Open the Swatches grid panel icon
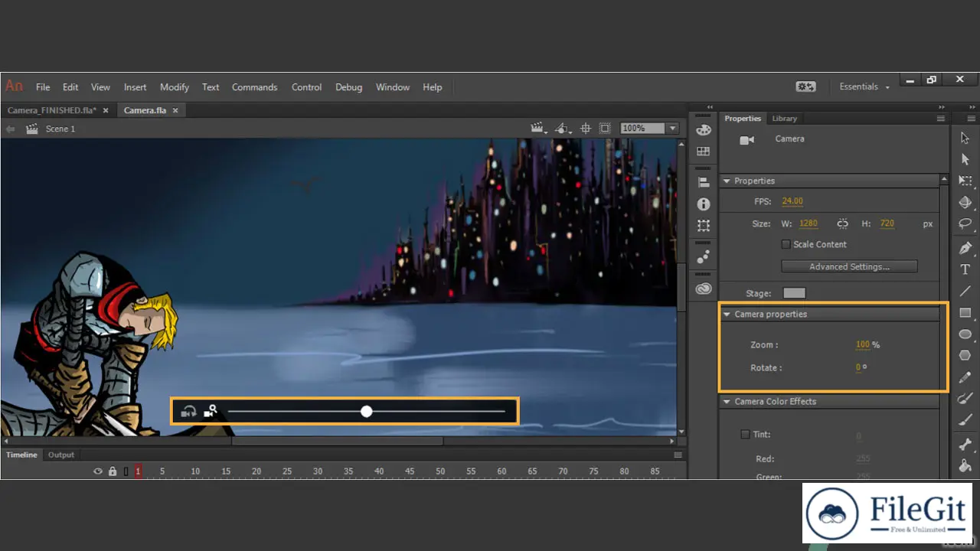Viewport: 980px width, 551px height. pos(704,152)
